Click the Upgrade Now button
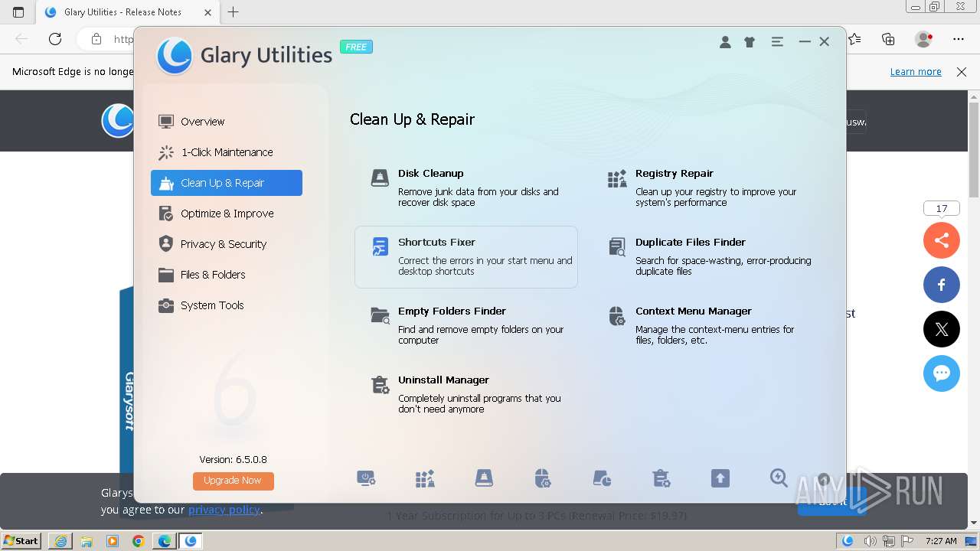The height and width of the screenshot is (551, 980). point(233,481)
